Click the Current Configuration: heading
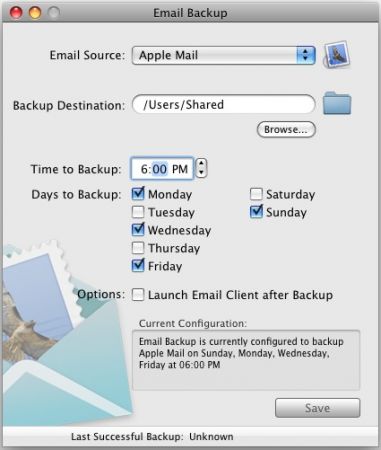Viewport: 381px width, 450px height. click(193, 323)
